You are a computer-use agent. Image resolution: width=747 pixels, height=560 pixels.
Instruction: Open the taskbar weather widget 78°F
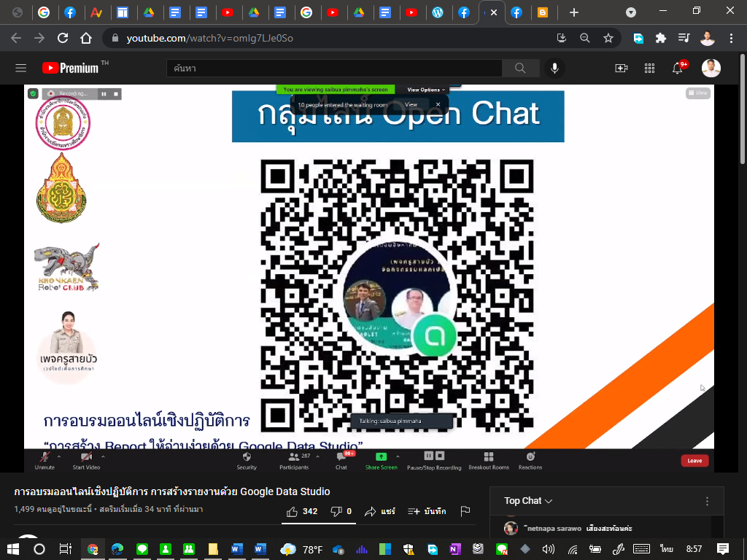click(301, 549)
